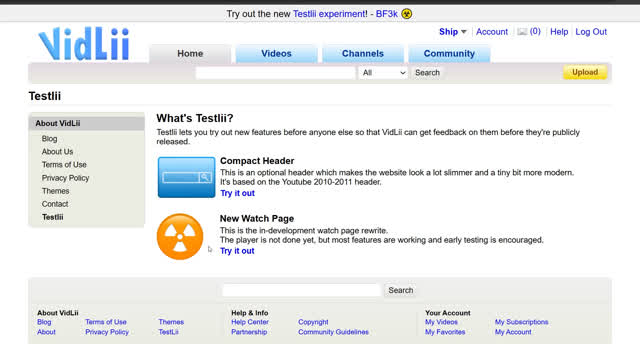
Task: Click the What's Testlii? heading
Action: click(x=195, y=118)
